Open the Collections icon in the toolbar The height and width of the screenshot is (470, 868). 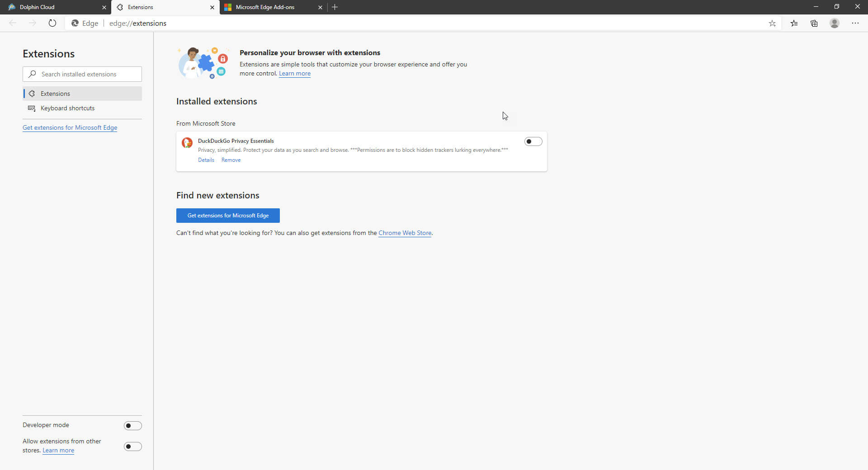coord(814,23)
